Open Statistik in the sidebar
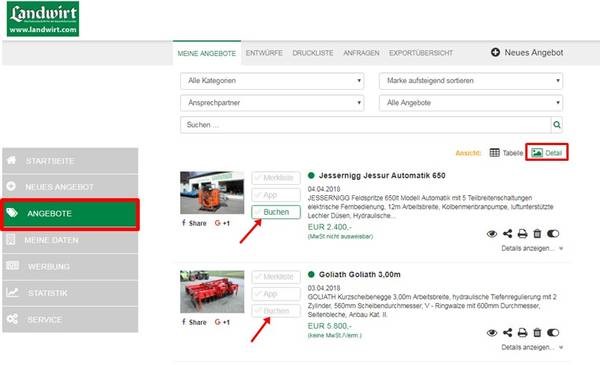 70,293
